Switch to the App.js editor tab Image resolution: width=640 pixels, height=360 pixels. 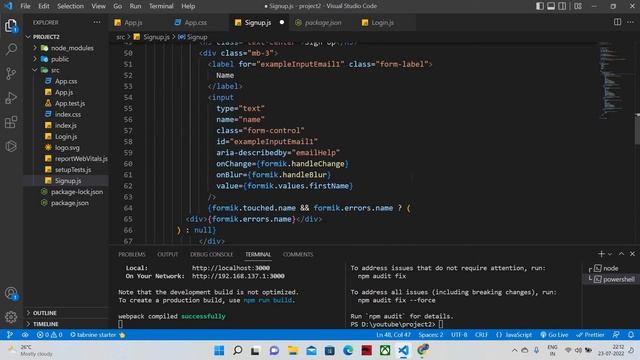point(133,22)
